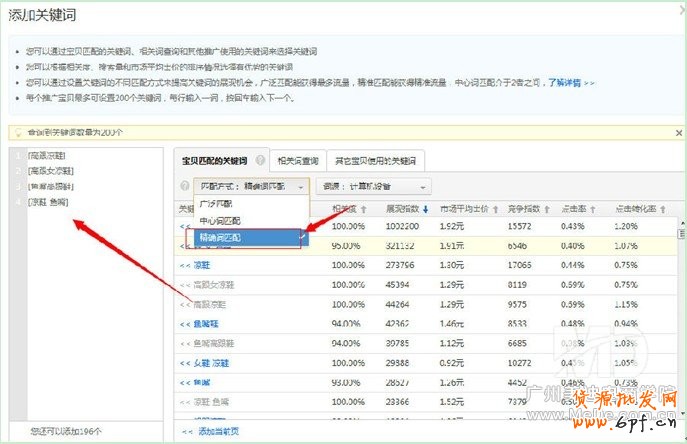Screen dimensions: 687x444
Task: Select [凉鞋 鱼嘴] in the left keyword list
Action: coord(48,202)
